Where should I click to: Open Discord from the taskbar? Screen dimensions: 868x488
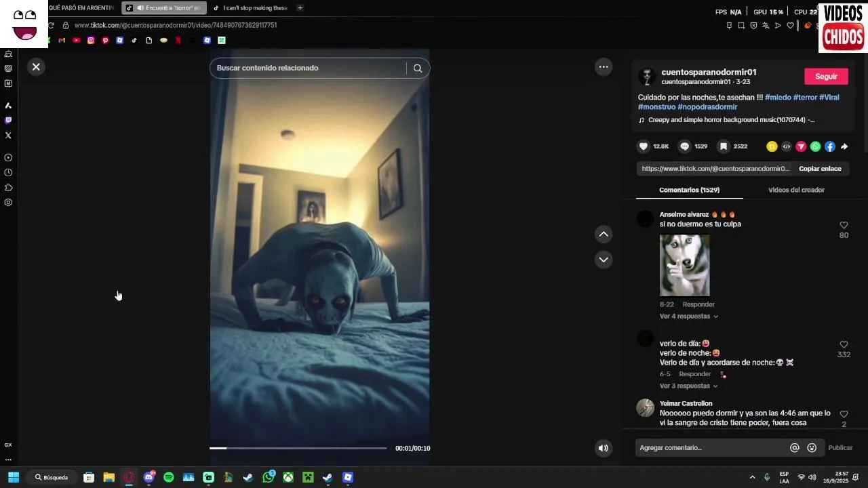tap(149, 477)
